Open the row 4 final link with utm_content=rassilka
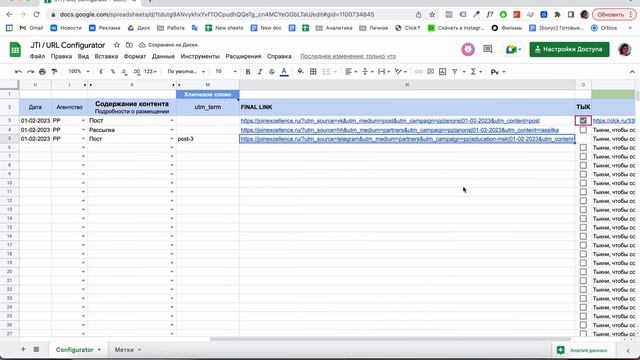Image resolution: width=640 pixels, height=360 pixels. (400, 130)
